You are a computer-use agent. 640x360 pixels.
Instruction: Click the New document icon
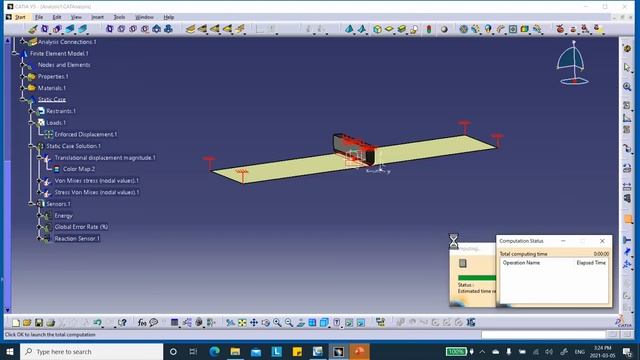pos(16,323)
